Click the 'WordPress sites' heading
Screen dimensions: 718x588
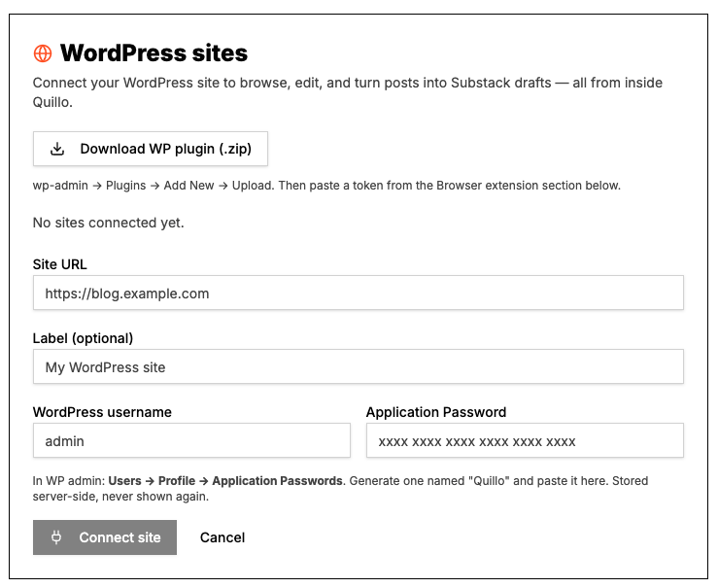154,53
